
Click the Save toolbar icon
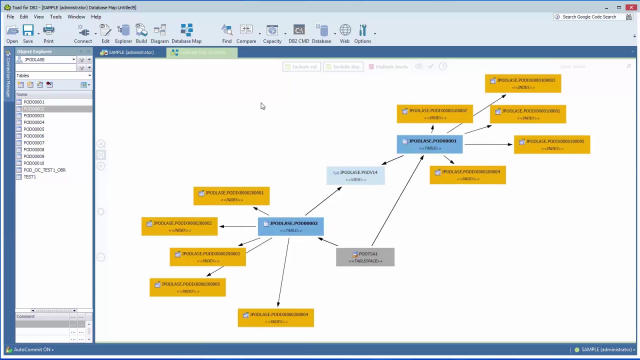pyautogui.click(x=28, y=33)
